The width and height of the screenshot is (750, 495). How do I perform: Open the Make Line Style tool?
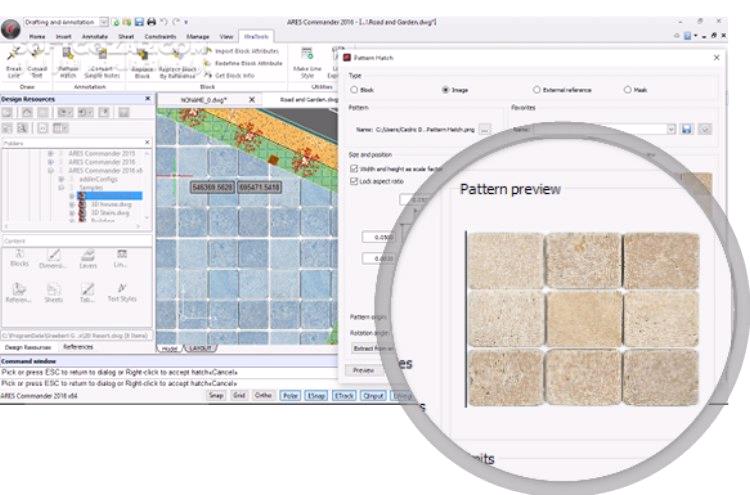point(307,55)
